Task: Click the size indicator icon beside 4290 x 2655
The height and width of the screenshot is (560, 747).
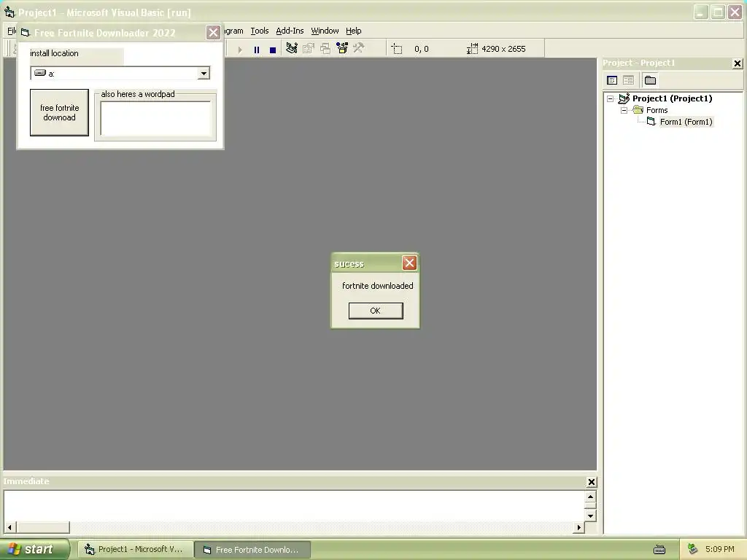Action: point(472,49)
